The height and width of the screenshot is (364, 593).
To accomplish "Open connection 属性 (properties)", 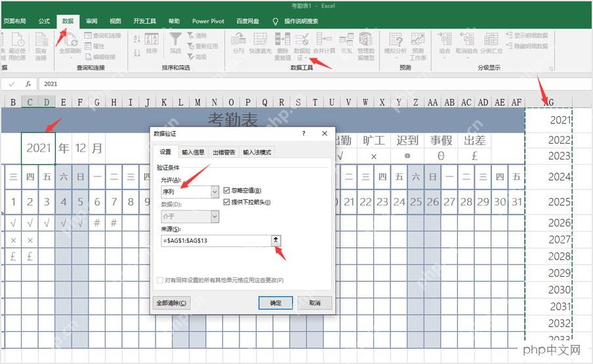I will [x=94, y=46].
